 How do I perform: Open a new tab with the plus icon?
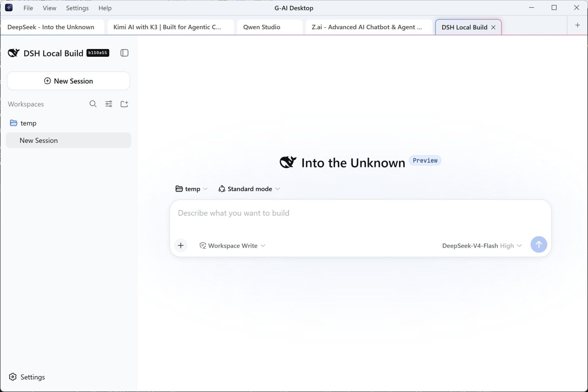578,25
